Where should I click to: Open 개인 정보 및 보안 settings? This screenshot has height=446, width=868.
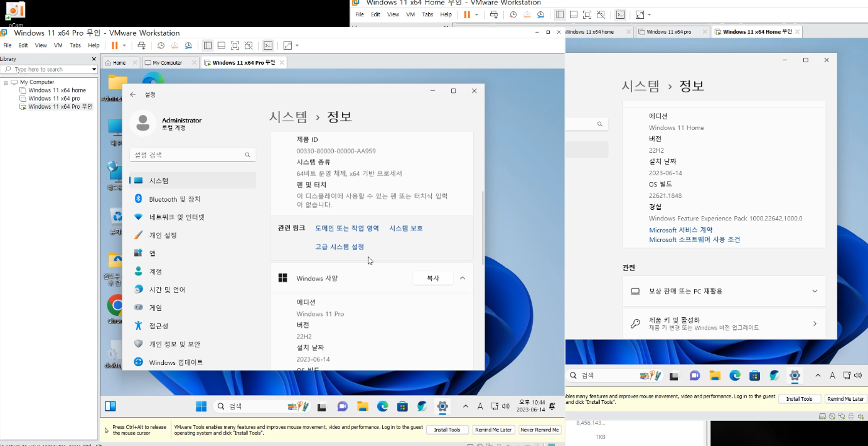pyautogui.click(x=193, y=344)
